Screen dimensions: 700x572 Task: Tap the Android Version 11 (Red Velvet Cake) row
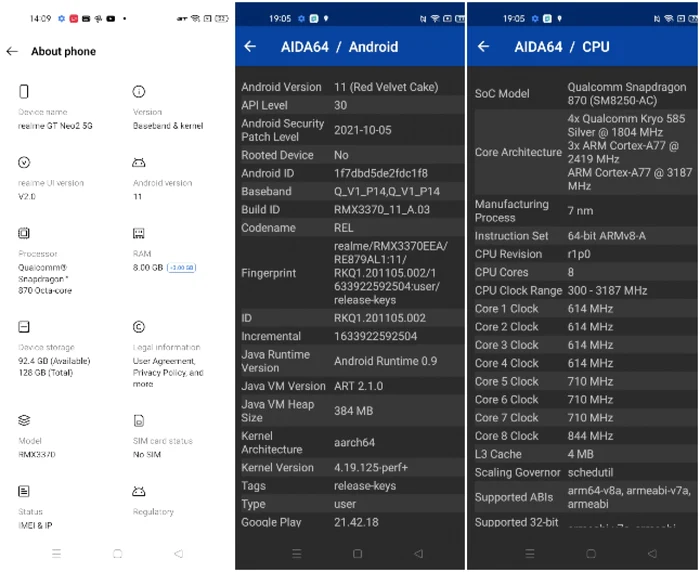[x=350, y=87]
